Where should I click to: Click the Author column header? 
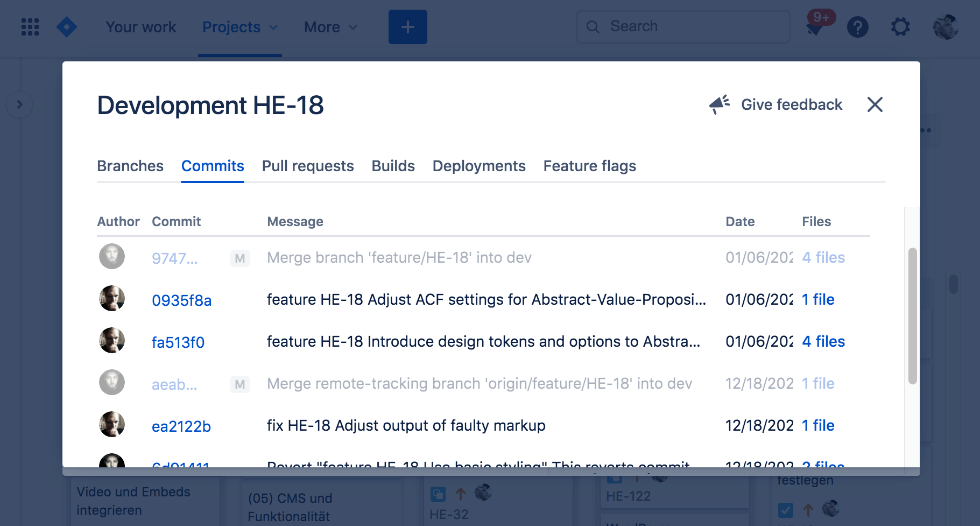point(118,221)
